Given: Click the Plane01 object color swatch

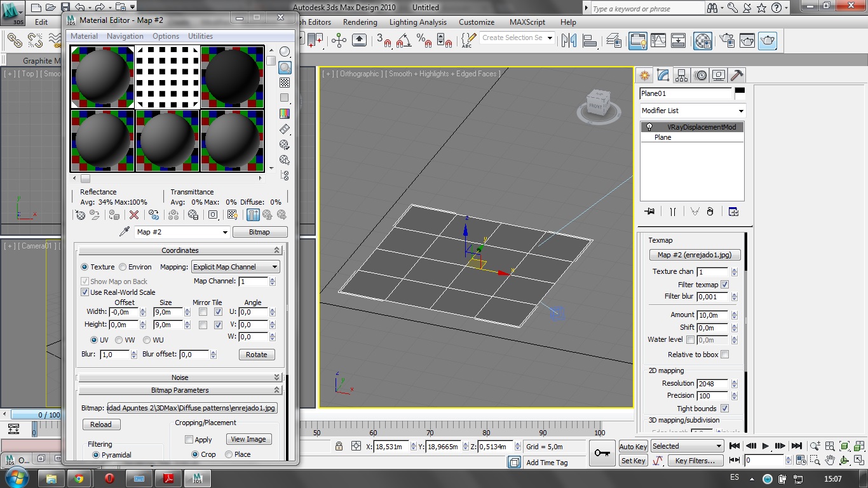Looking at the screenshot, I should pos(740,93).
